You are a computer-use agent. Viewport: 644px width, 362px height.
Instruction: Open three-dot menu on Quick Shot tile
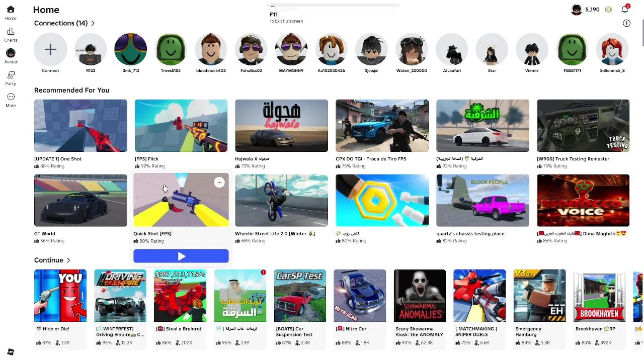pos(219,183)
